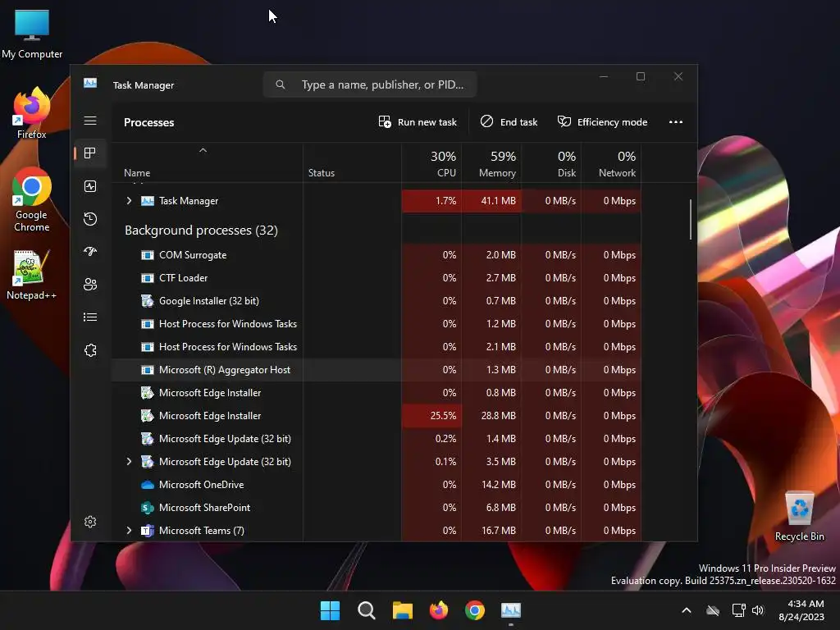The height and width of the screenshot is (630, 840).
Task: Sort processes by CPU column header
Action: coord(431,164)
